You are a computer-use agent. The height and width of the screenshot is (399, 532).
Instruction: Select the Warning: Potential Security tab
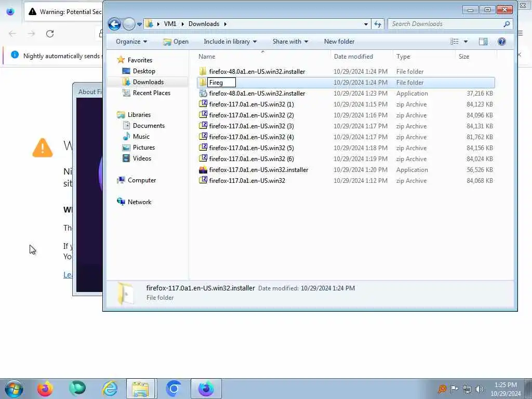64,12
